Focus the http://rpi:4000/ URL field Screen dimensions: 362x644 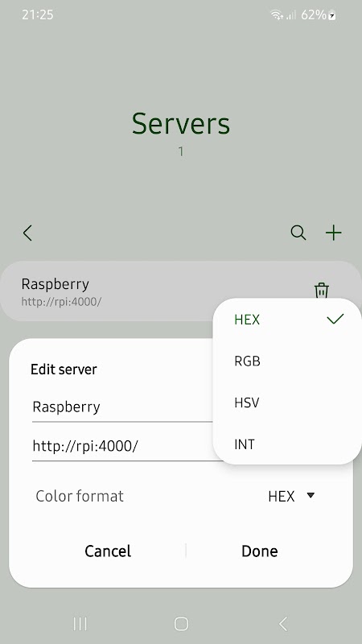(x=123, y=446)
